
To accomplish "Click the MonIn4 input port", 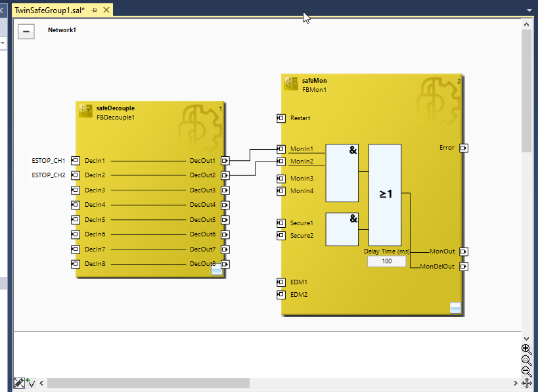I will (281, 190).
